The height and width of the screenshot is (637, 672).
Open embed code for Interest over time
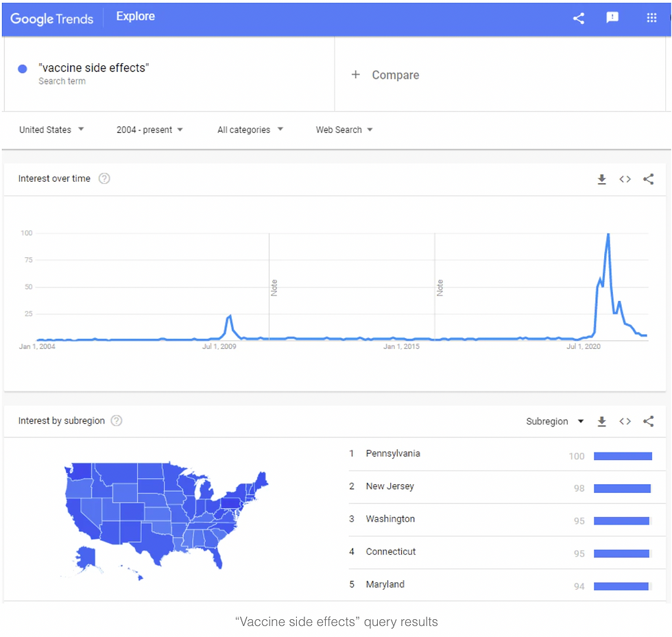point(625,179)
